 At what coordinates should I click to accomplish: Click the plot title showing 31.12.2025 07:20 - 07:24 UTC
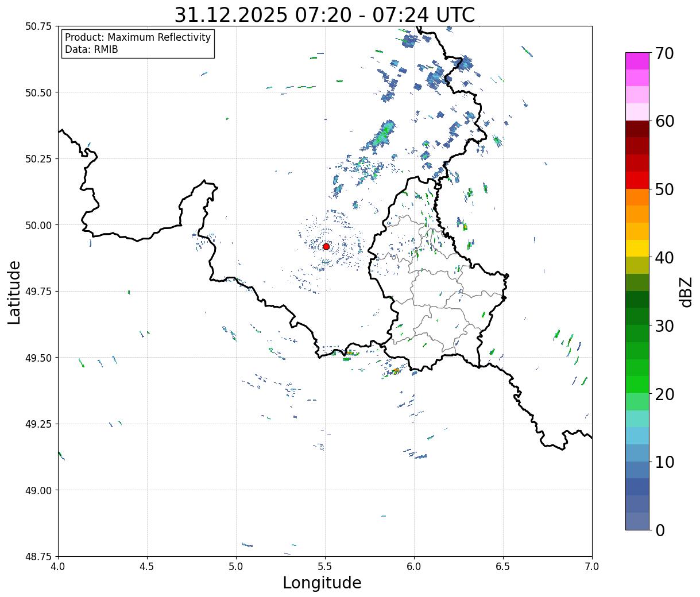pos(324,14)
